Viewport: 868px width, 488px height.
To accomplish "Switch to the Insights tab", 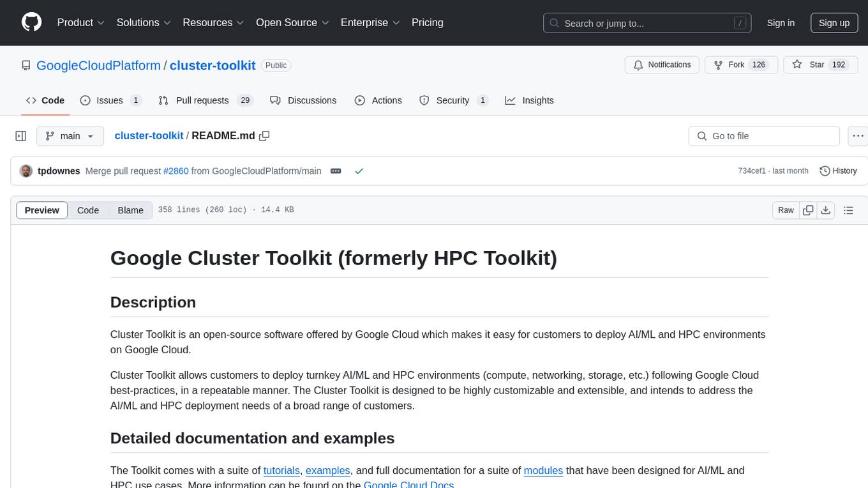I will click(x=530, y=100).
